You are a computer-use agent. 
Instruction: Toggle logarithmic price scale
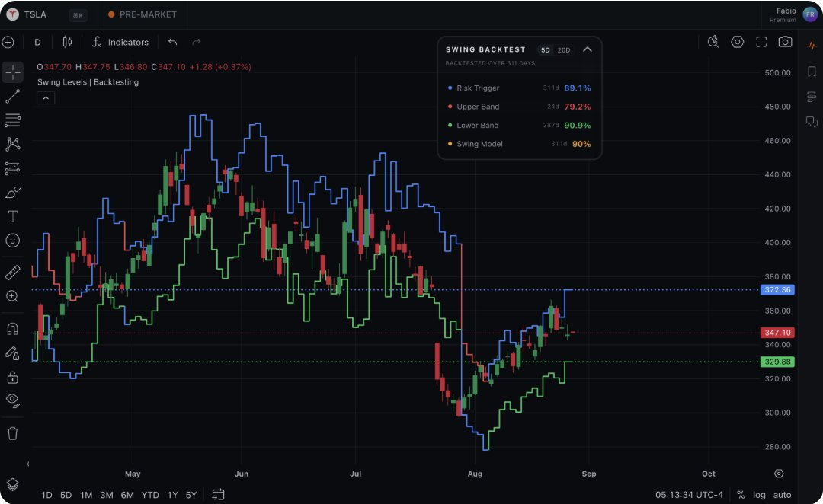[759, 495]
